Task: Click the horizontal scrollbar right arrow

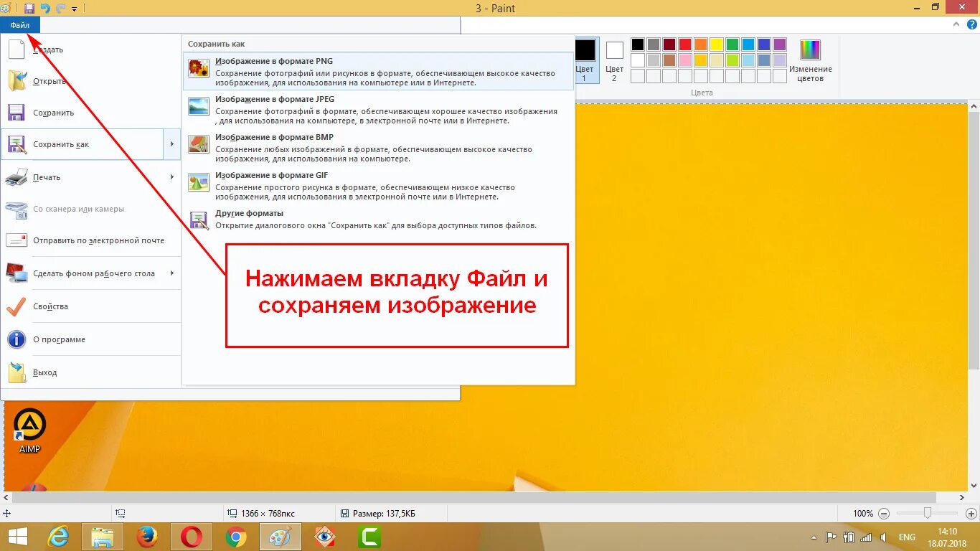Action: point(961,497)
